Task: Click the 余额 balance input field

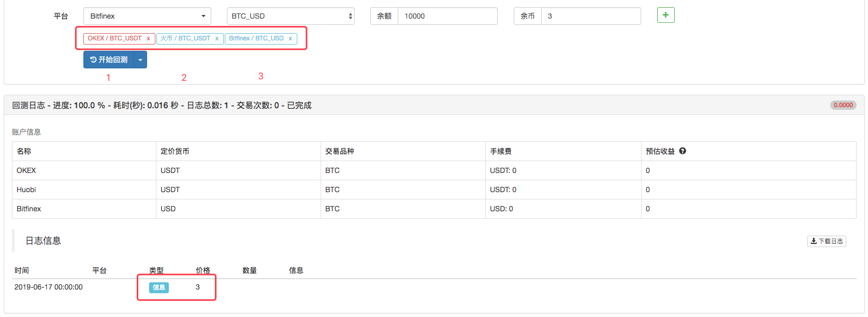Action: point(447,16)
